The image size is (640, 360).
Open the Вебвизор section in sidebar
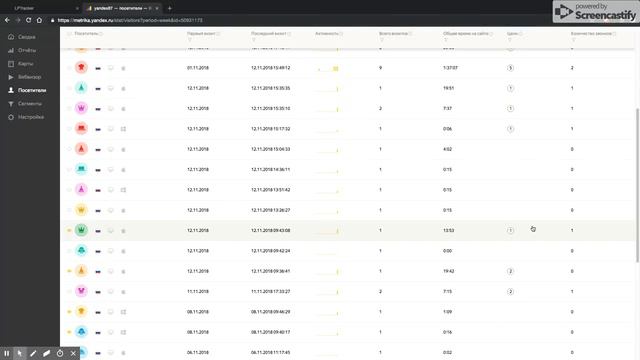click(x=24, y=77)
